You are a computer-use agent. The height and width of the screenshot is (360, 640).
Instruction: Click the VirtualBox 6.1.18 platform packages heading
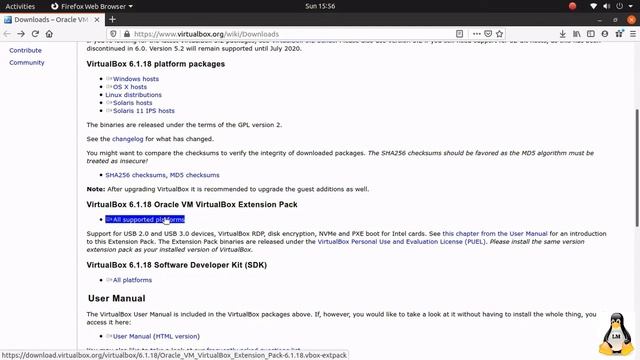click(156, 64)
